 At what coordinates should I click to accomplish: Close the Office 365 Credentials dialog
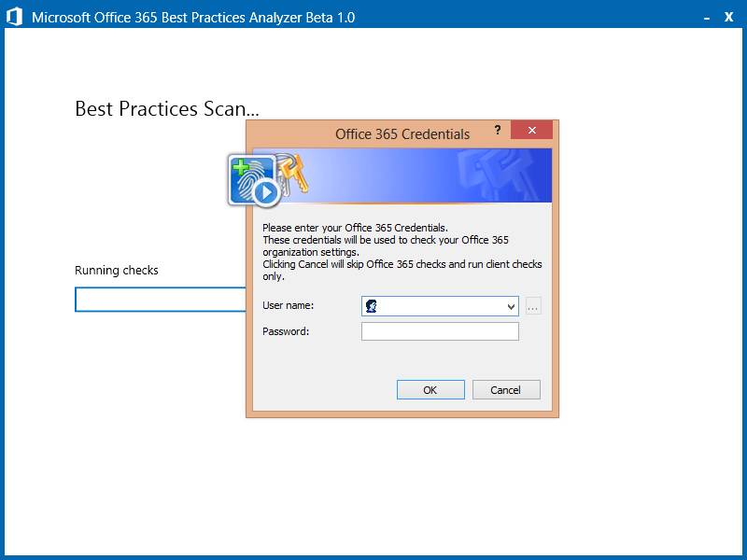(x=531, y=130)
